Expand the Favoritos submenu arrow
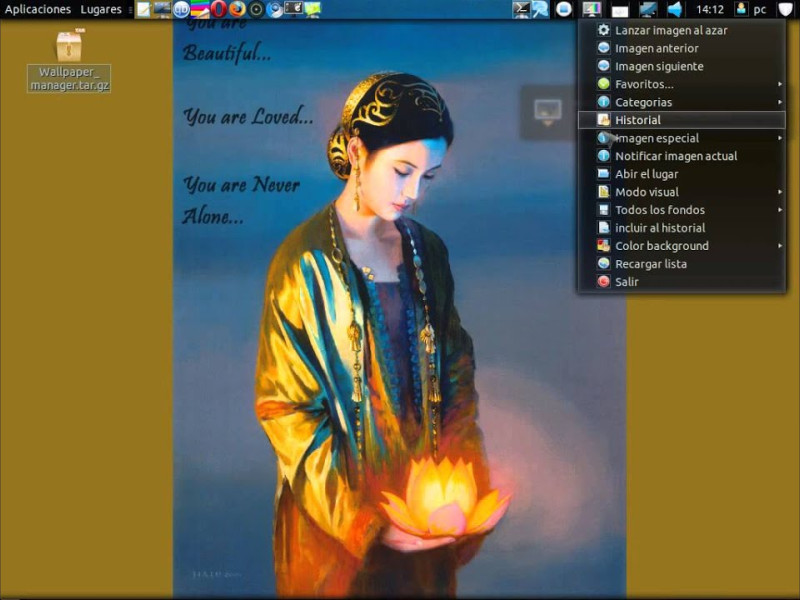 click(780, 84)
